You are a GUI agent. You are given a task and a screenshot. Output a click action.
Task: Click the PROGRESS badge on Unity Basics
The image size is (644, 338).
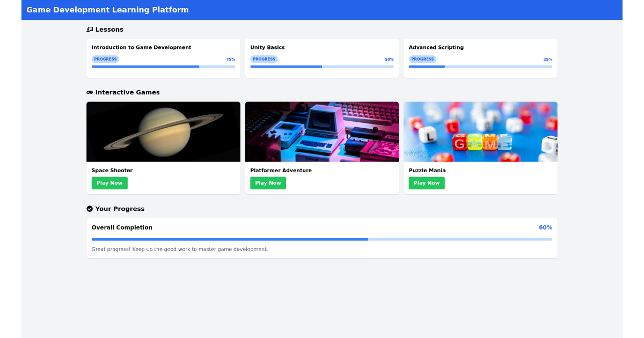point(264,59)
